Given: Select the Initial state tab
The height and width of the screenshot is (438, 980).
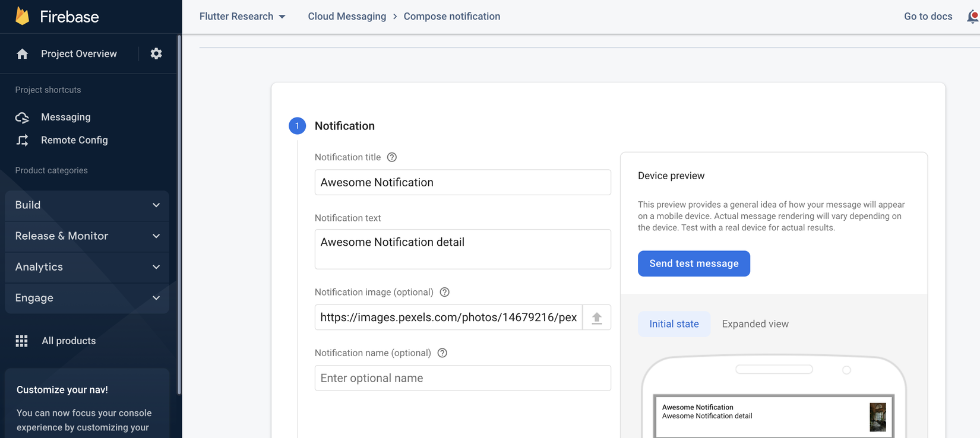Looking at the screenshot, I should (674, 324).
